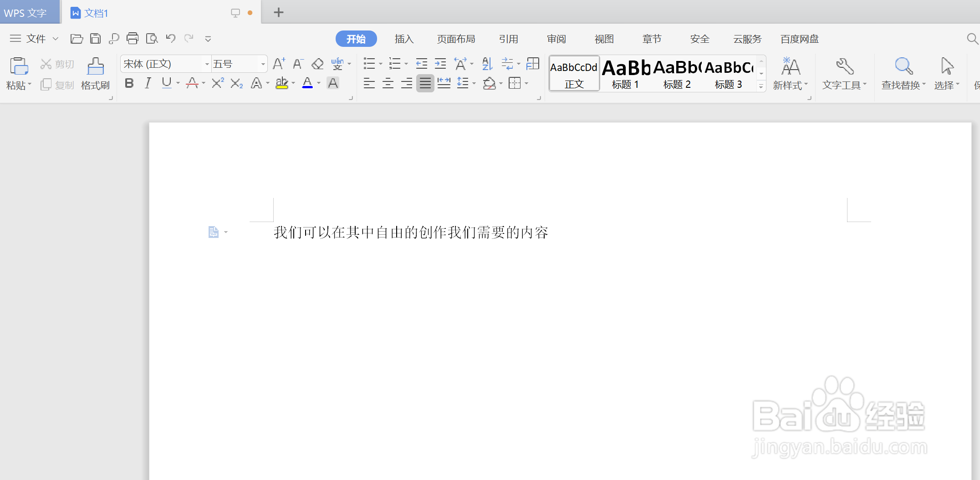Screen dimensions: 980x480
Task: Expand the borders dropdown arrow
Action: (526, 84)
